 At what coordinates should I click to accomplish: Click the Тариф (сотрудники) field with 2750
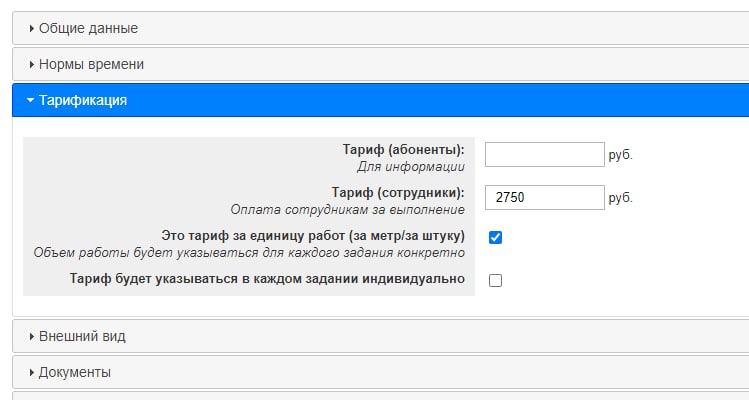tap(545, 197)
